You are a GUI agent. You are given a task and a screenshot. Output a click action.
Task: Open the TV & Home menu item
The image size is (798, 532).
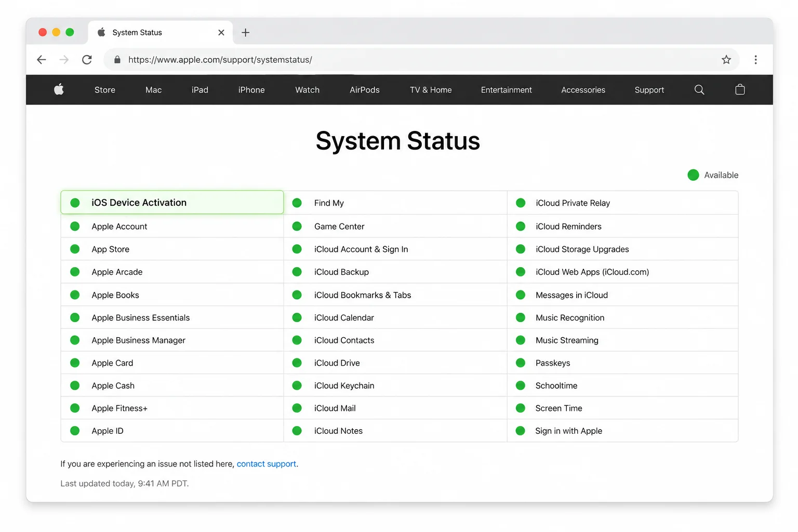point(431,90)
